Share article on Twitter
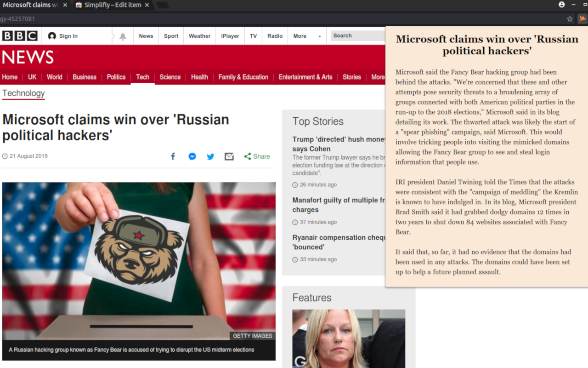The width and height of the screenshot is (588, 368). click(210, 156)
